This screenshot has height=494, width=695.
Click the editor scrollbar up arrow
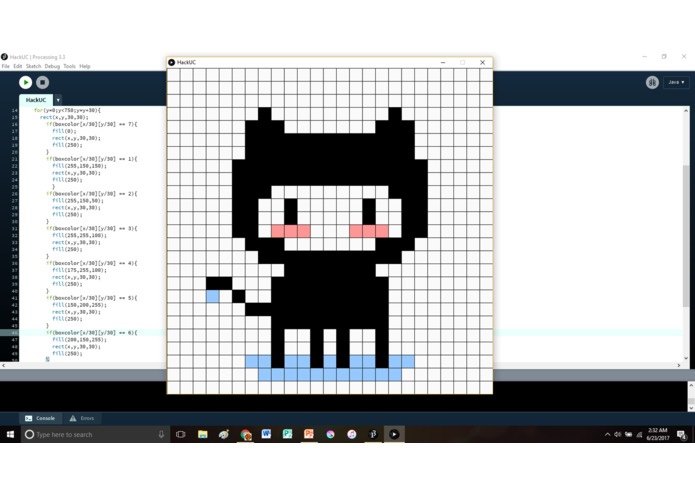coord(686,111)
